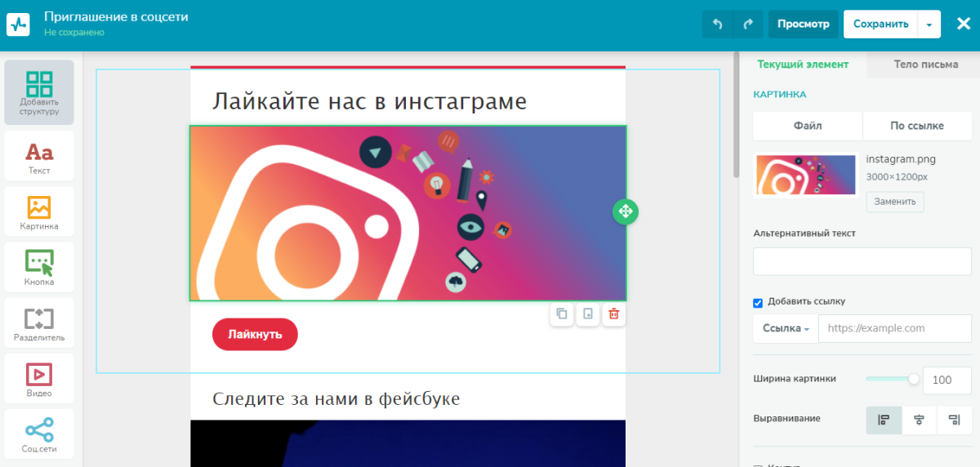Select the Video (Видео) block

coord(39,378)
